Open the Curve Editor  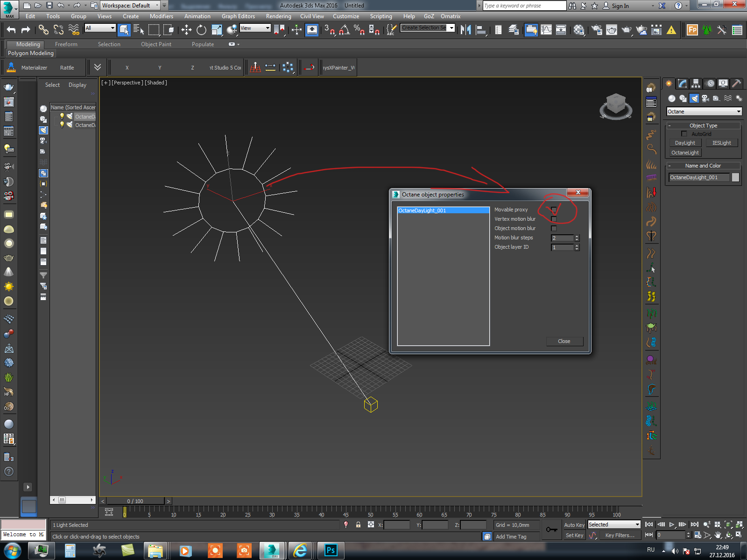pos(546,30)
